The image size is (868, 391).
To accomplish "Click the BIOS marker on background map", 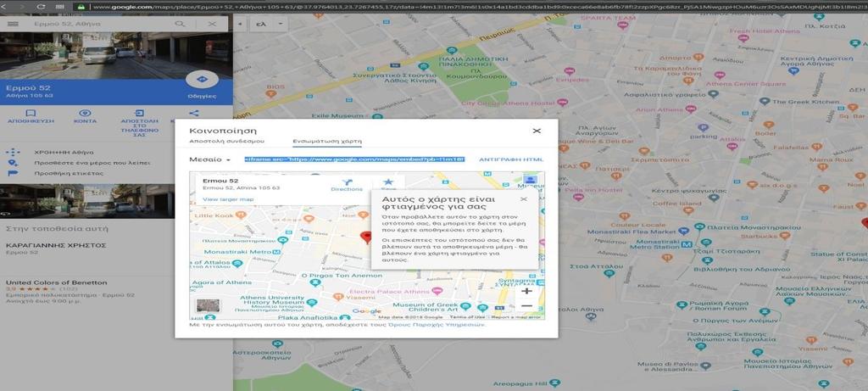I will point(270,93).
